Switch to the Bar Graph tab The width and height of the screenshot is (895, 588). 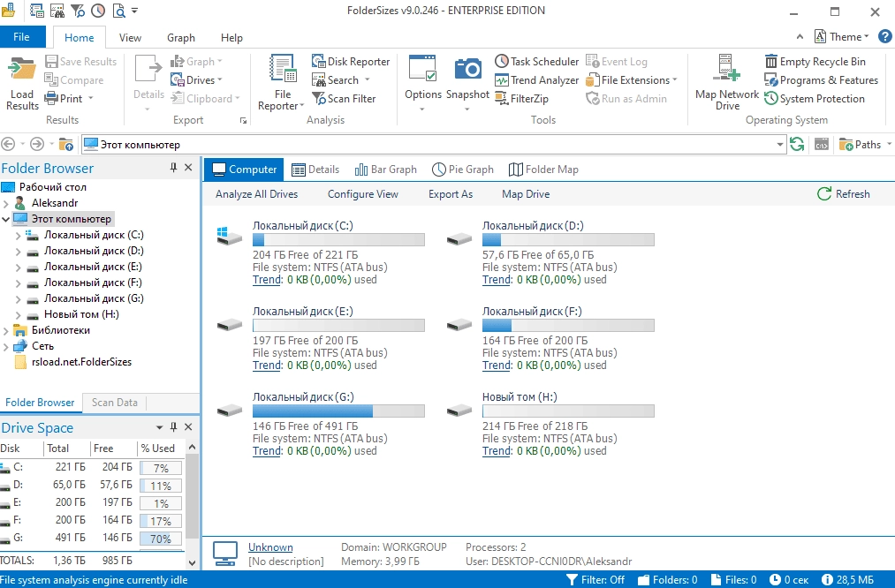pyautogui.click(x=386, y=170)
